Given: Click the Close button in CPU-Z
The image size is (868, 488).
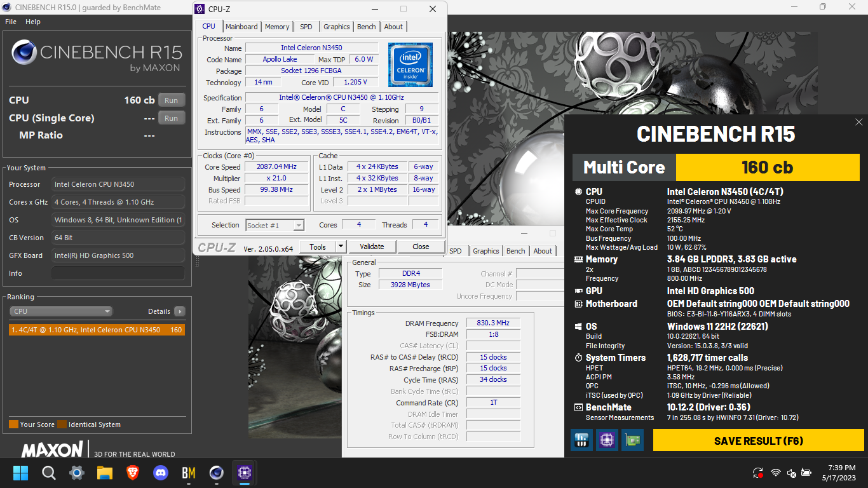Looking at the screenshot, I should click(421, 247).
